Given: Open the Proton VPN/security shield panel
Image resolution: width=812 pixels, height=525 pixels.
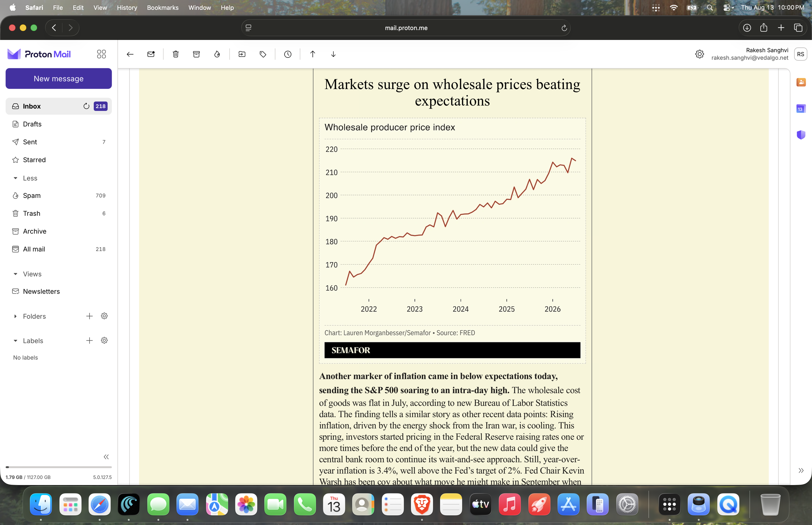Looking at the screenshot, I should pyautogui.click(x=801, y=135).
